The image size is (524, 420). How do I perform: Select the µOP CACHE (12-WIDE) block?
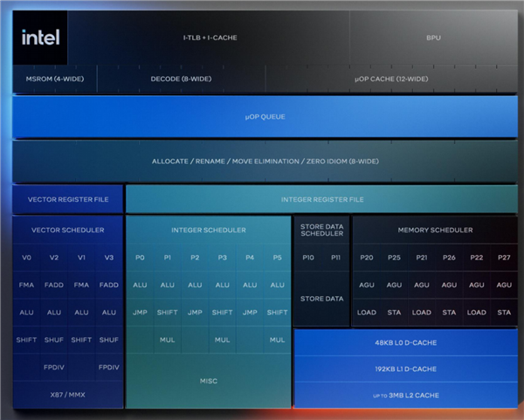[x=390, y=79]
